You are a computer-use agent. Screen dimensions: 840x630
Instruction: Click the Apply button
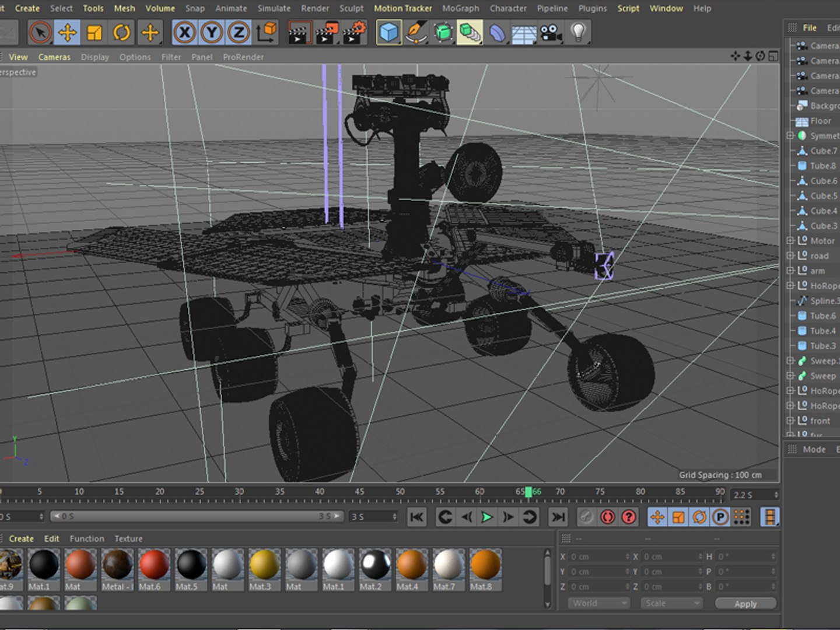745,604
